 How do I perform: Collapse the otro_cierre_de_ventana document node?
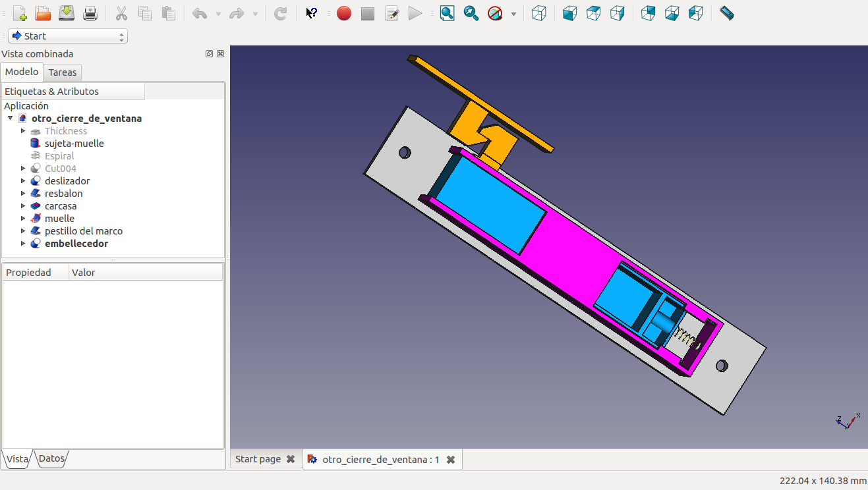coord(11,119)
